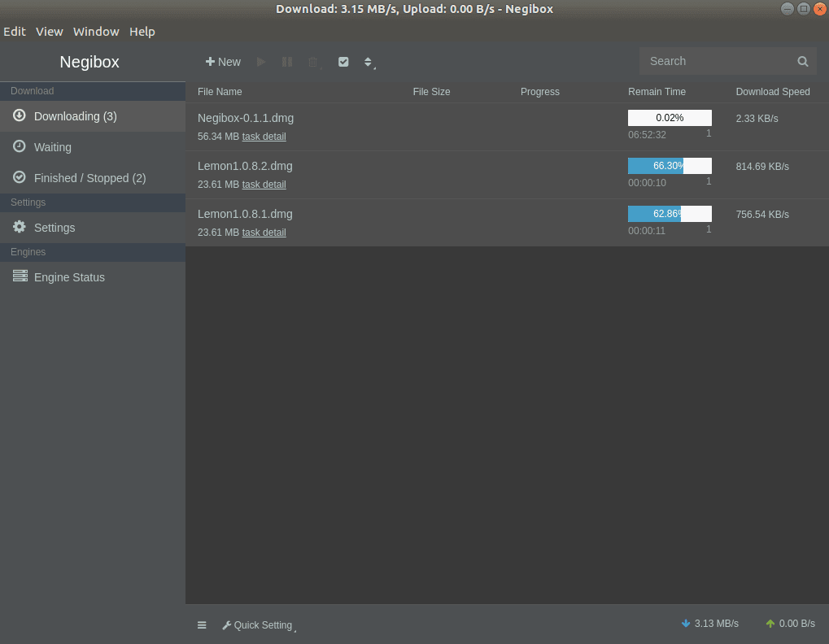Viewport: 829px width, 644px height.
Task: Click the Download Speed column header
Action: pyautogui.click(x=772, y=92)
